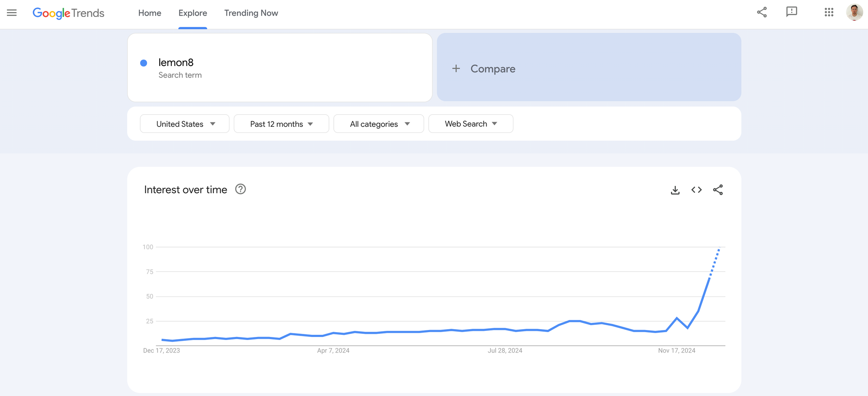Screen dimensions: 868x396
Task: Open the Google apps grid
Action: [829, 12]
